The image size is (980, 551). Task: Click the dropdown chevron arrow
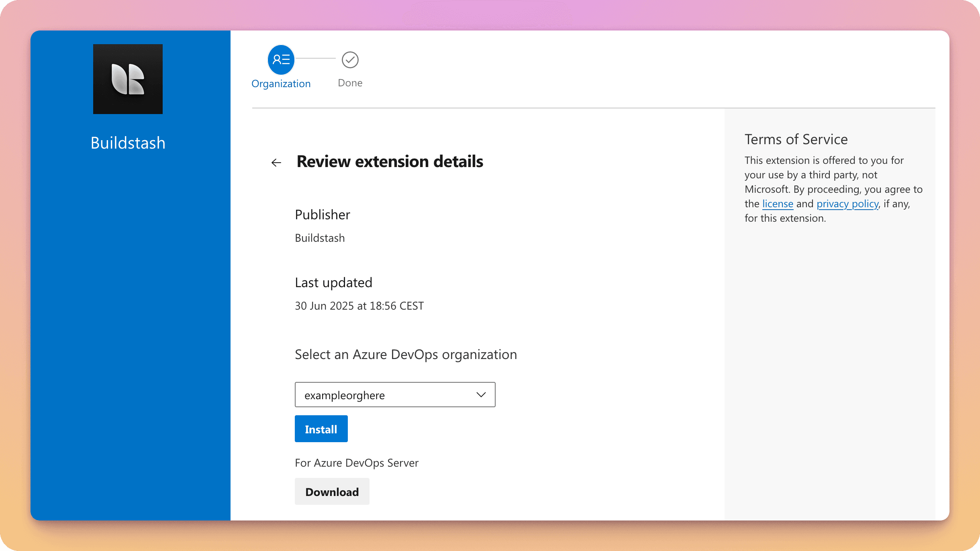click(x=481, y=395)
